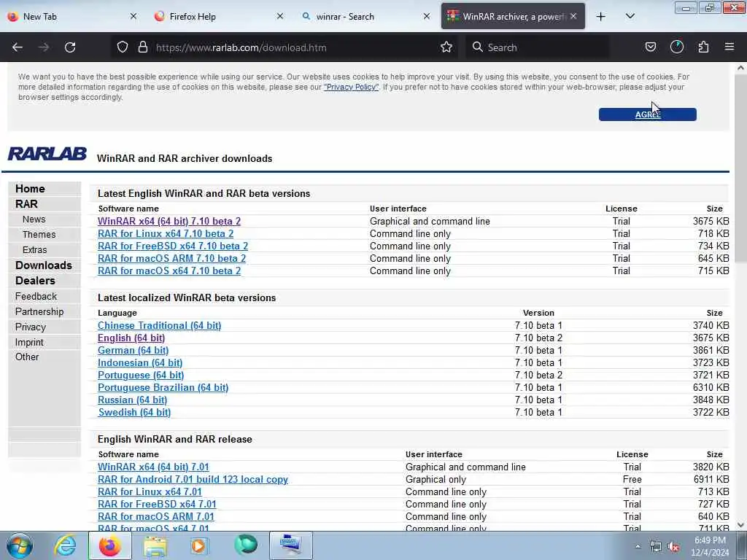Open Home in the sidebar menu
747x560 pixels.
[30, 189]
